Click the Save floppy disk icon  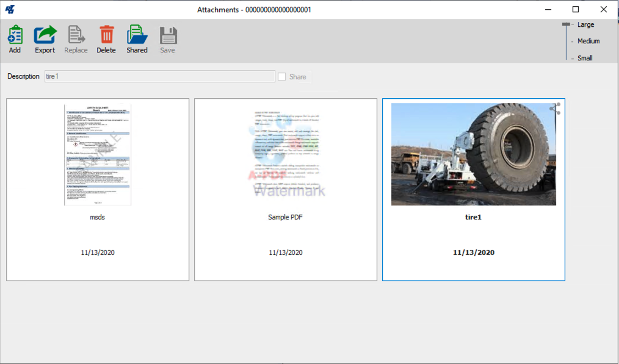point(167,35)
